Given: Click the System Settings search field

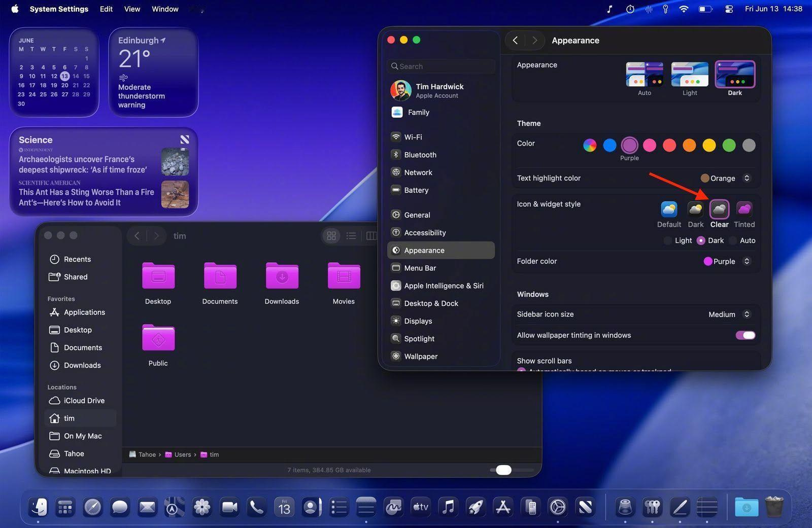Looking at the screenshot, I should tap(441, 66).
